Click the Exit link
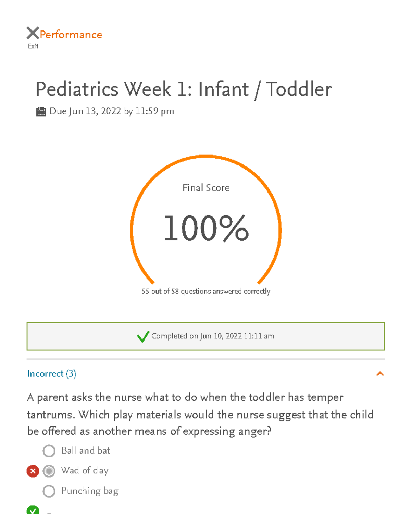Viewport: 411px width, 532px height. click(x=33, y=46)
